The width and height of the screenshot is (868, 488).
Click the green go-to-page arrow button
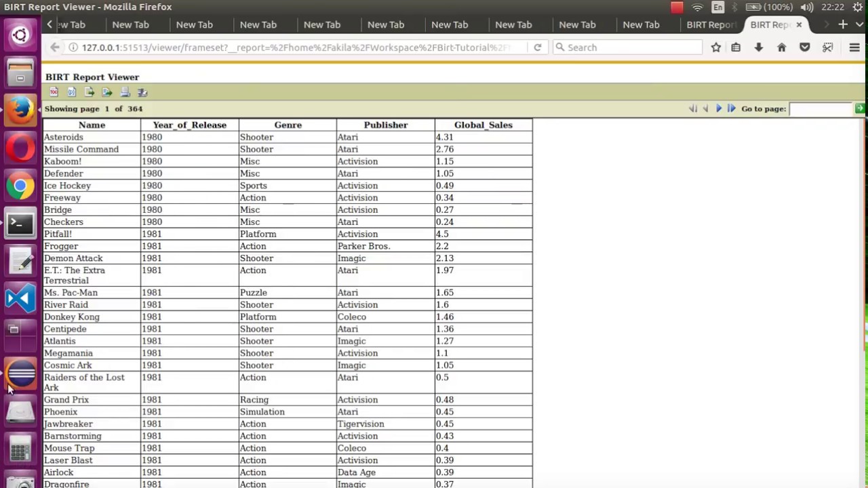tap(860, 108)
